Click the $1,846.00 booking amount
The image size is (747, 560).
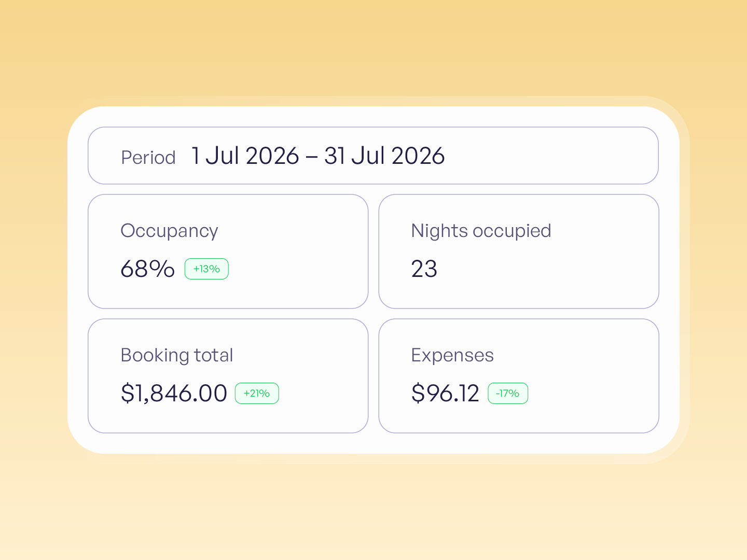[x=174, y=393]
